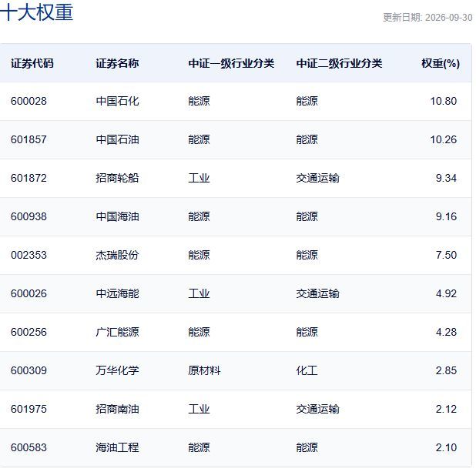Click weight value 4.92
Image resolution: width=476 pixels, height=472 pixels.
coord(446,293)
